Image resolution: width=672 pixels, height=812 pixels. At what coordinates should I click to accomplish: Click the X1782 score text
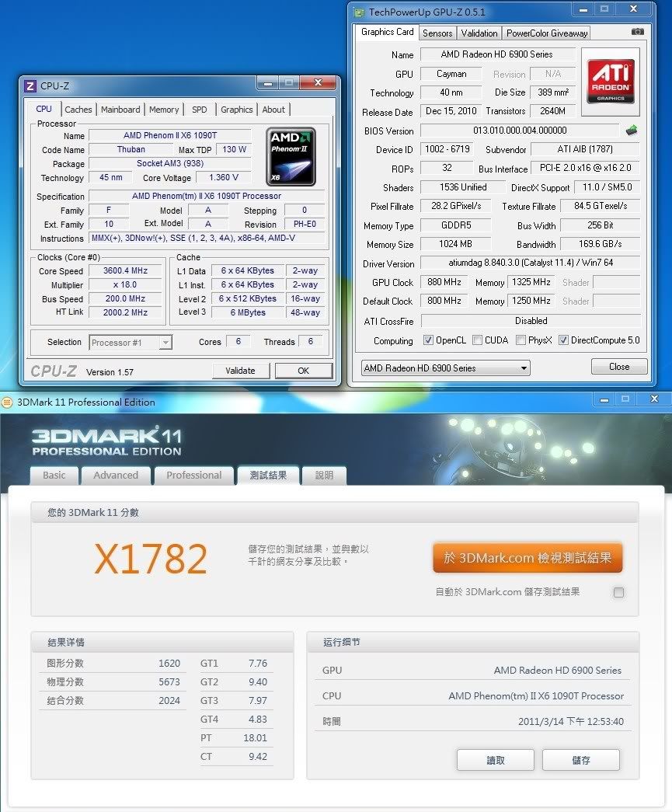151,559
